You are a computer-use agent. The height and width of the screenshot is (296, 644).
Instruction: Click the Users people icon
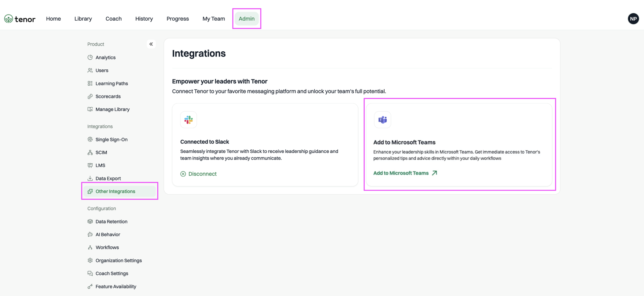click(90, 71)
